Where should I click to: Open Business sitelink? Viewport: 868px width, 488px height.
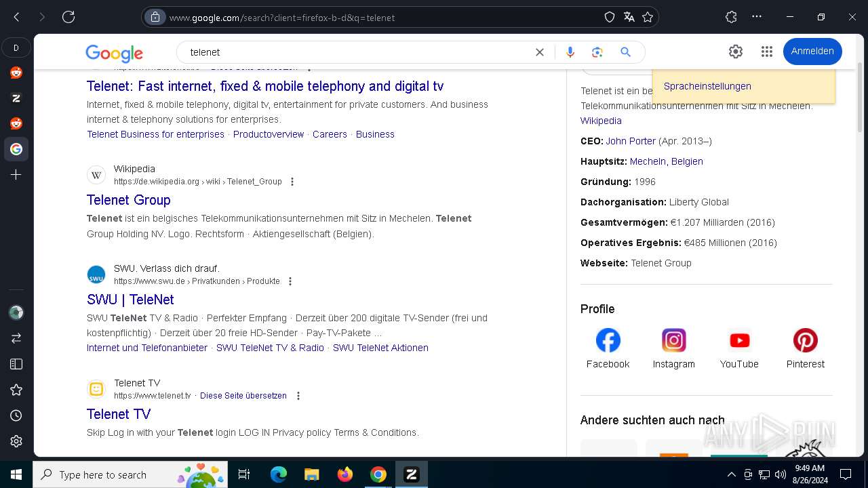point(375,134)
